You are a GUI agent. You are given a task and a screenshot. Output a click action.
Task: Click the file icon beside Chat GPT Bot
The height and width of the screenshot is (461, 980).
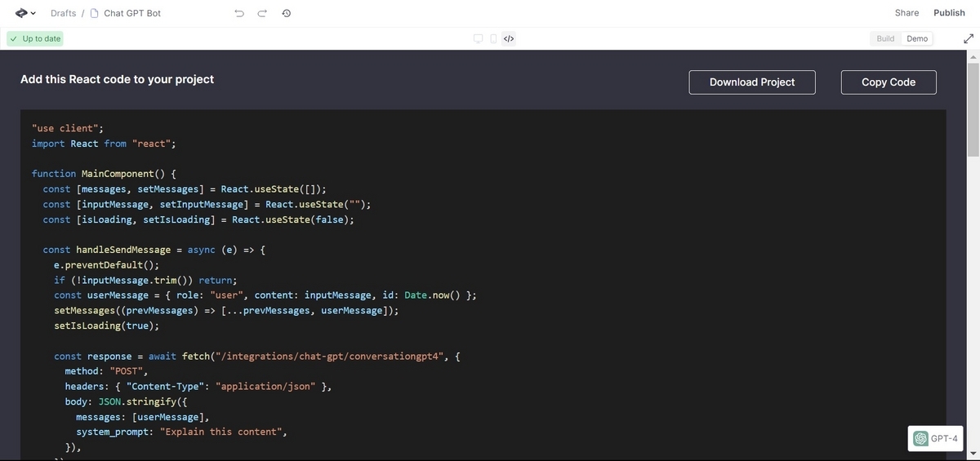pos(94,13)
